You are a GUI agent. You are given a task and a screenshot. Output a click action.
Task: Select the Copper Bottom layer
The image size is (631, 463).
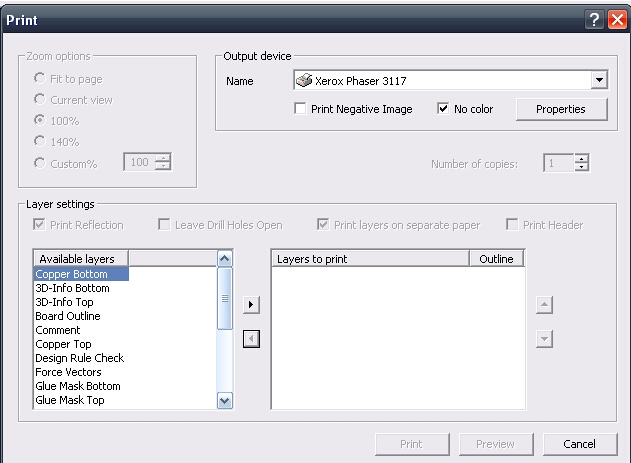pyautogui.click(x=81, y=274)
